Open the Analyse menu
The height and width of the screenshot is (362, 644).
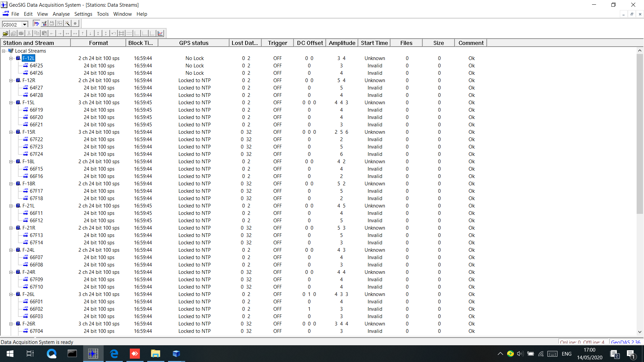[x=61, y=14]
